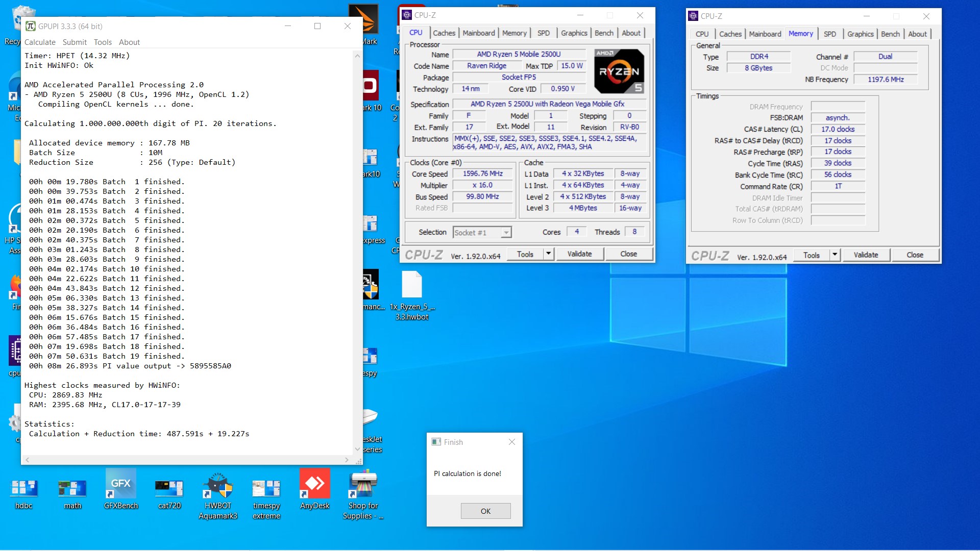Viewport: 980px width, 551px height.
Task: Launch GFXBench from the desktop
Action: point(121,489)
